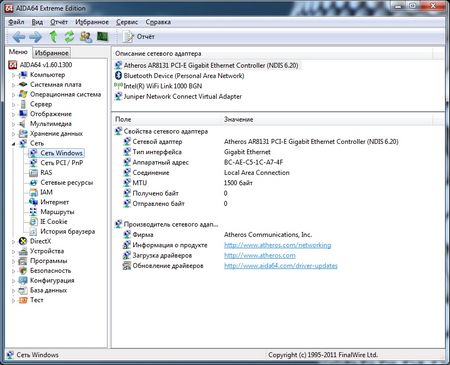
Task: Select the Компьютер icon in tree
Action: (x=23, y=75)
